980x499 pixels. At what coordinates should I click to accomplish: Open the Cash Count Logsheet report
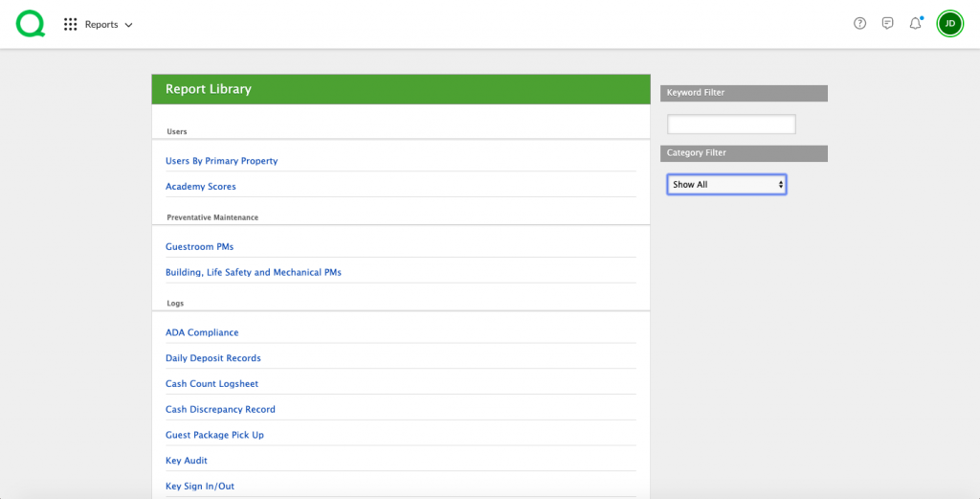pos(212,384)
